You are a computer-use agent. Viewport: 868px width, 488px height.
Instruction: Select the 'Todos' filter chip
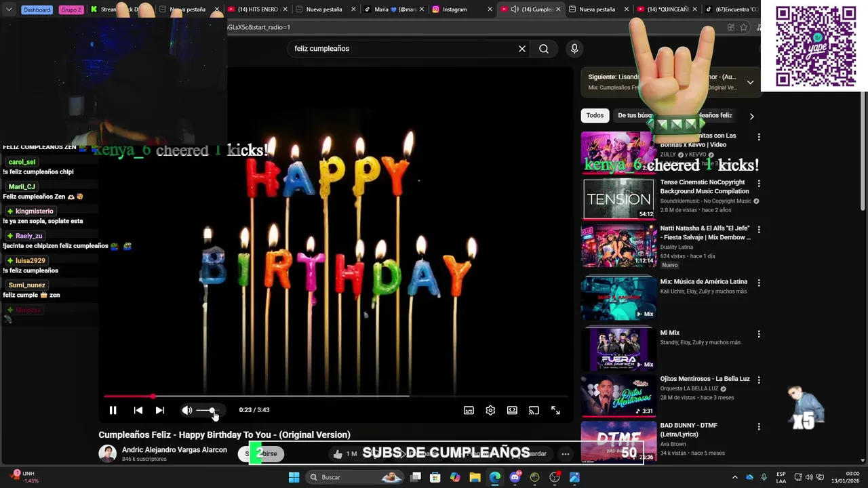pyautogui.click(x=595, y=115)
